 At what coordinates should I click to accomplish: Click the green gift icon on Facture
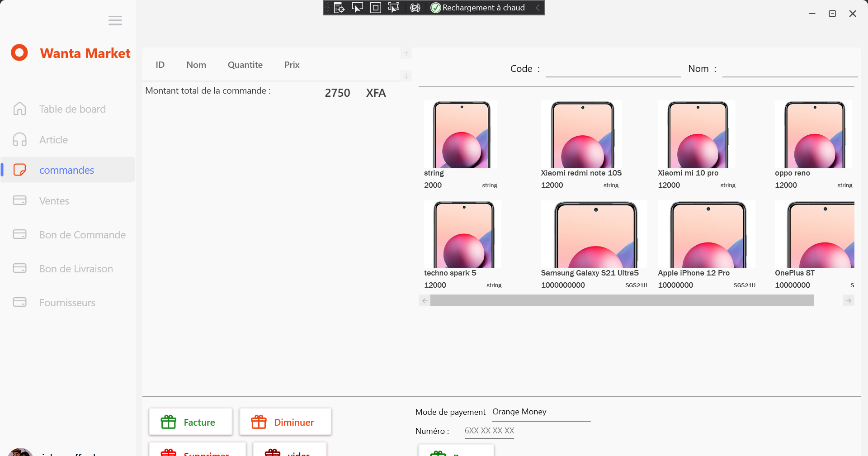click(x=169, y=422)
